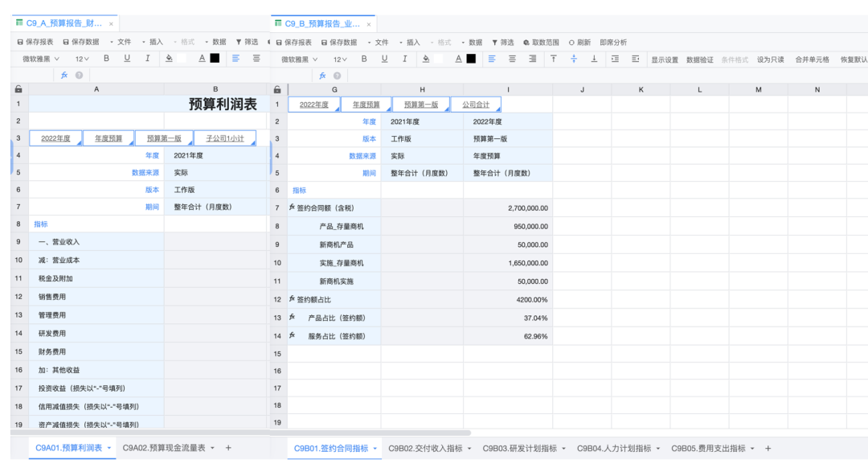This screenshot has height=472, width=868.
Task: Select align-center icon in right report toolbar
Action: (x=512, y=59)
